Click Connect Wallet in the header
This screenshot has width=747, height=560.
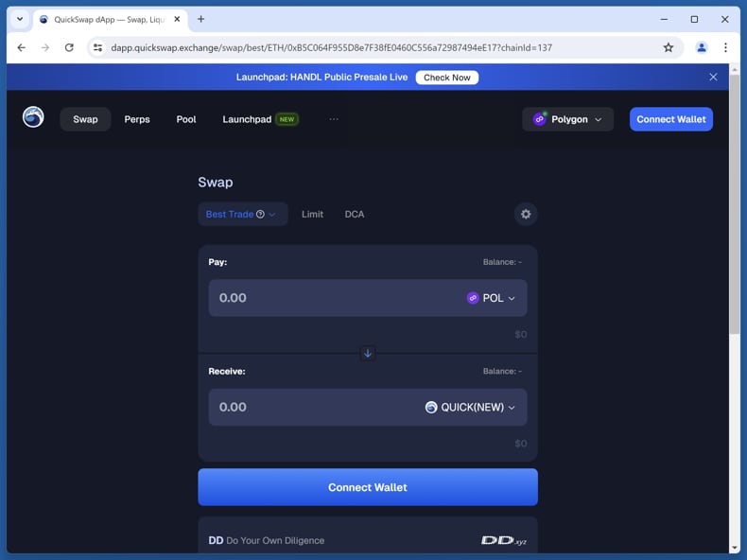point(670,119)
